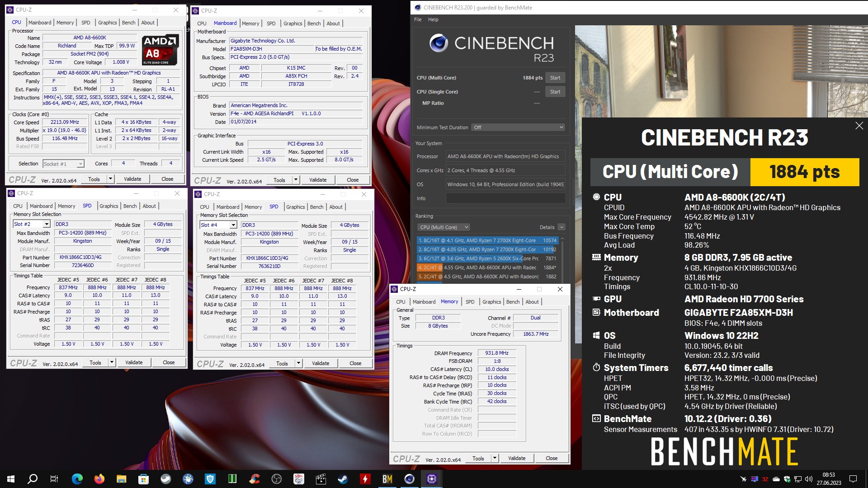868x488 pixels.
Task: Expand Minimum Test Duration dropdown
Action: pos(519,127)
